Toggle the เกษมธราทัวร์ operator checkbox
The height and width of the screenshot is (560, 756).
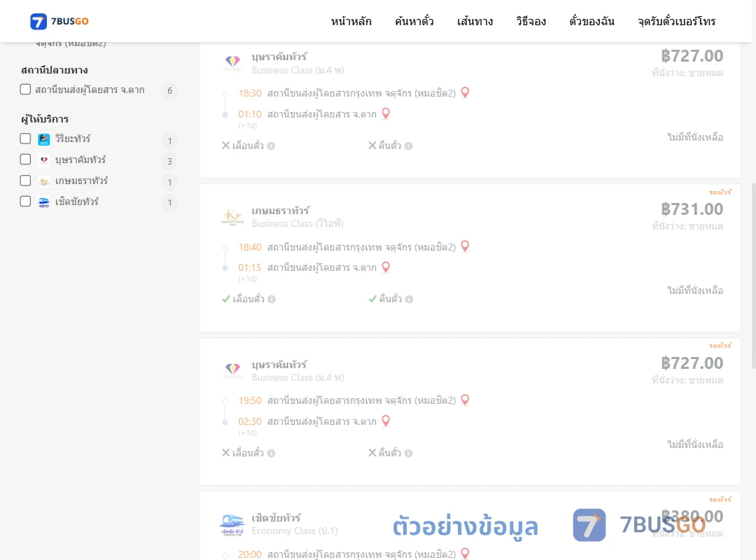coord(26,181)
